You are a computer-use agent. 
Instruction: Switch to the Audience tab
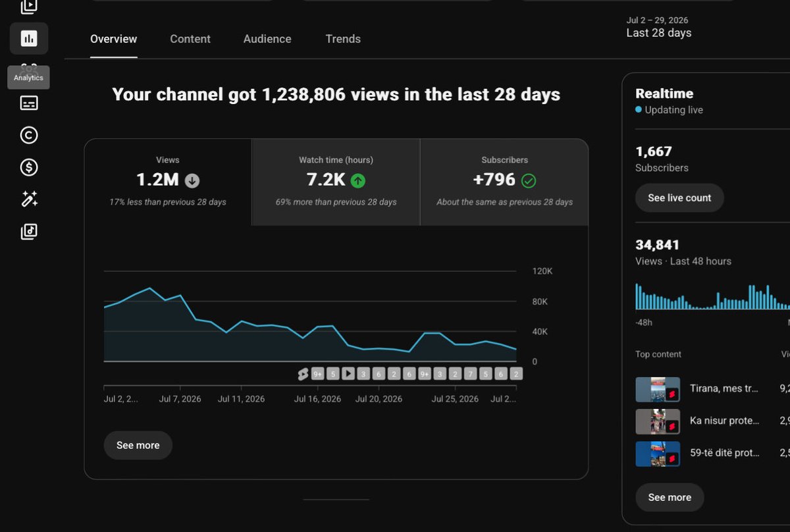click(x=267, y=39)
